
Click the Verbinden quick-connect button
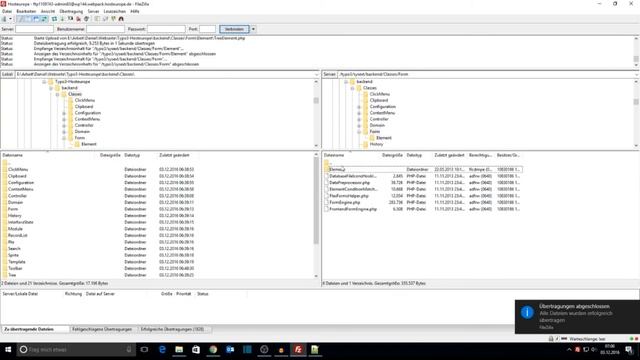point(234,29)
